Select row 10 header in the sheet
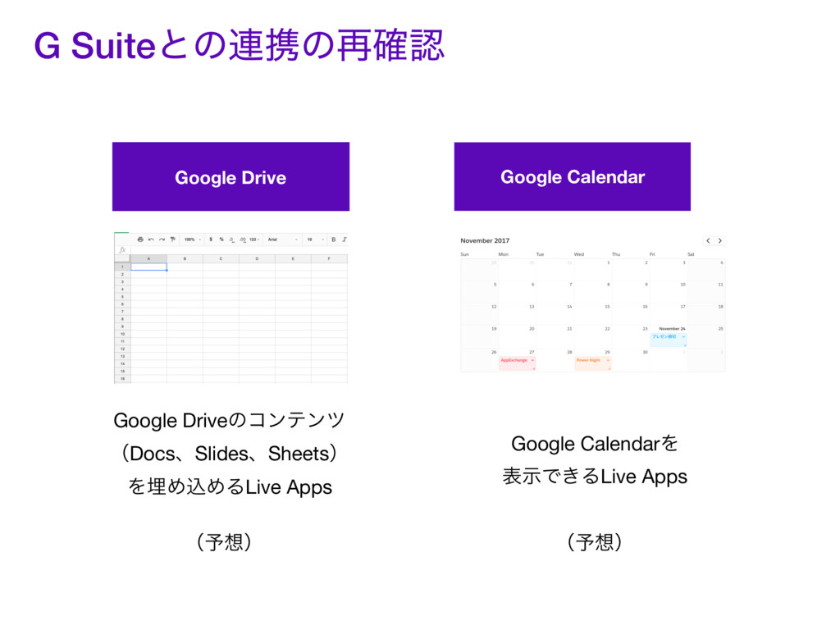840x630 pixels. coord(122,334)
